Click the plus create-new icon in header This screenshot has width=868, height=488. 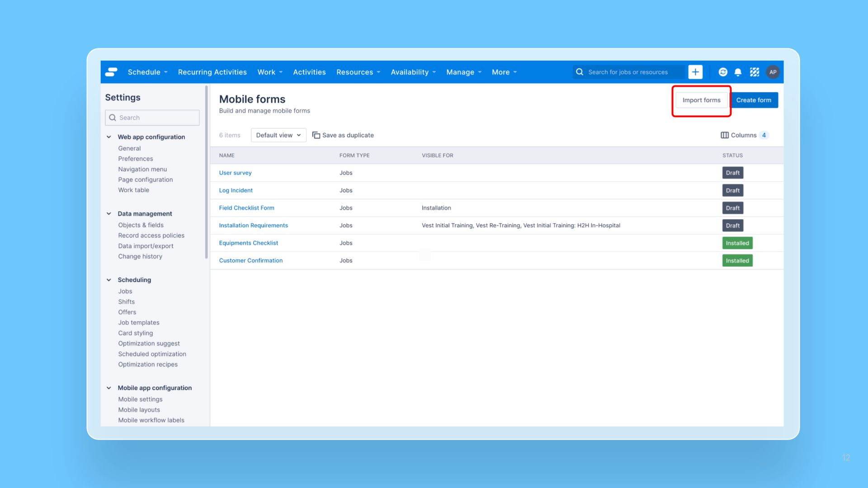tap(695, 72)
